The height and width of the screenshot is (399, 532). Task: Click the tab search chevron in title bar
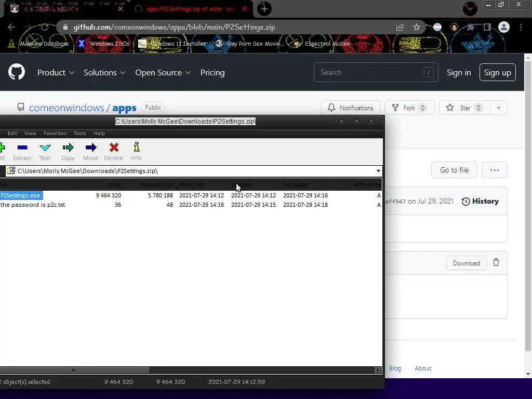pyautogui.click(x=470, y=9)
